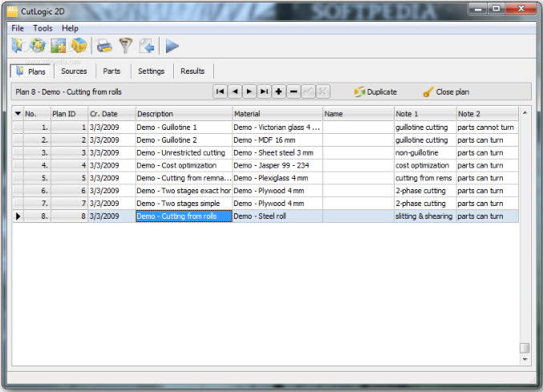Click the Sources globe toolbar icon
Screen dimensions: 543x392
tap(38, 46)
